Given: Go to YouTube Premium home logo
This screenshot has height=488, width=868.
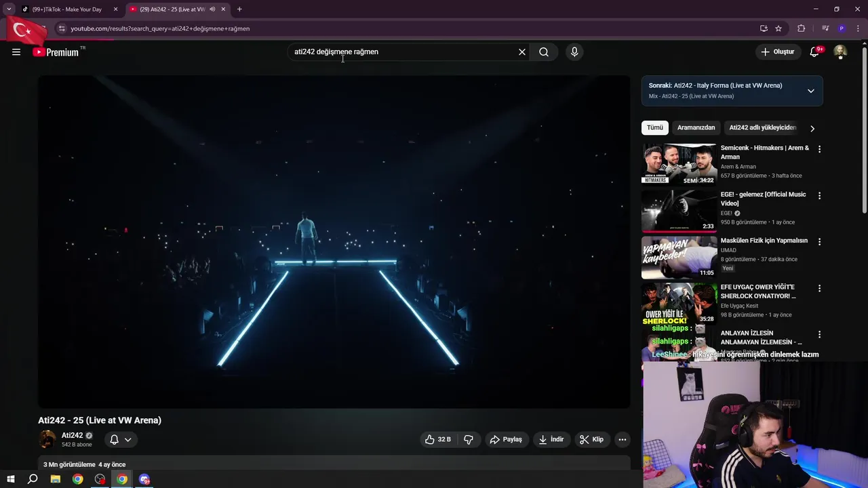Looking at the screenshot, I should (x=56, y=52).
